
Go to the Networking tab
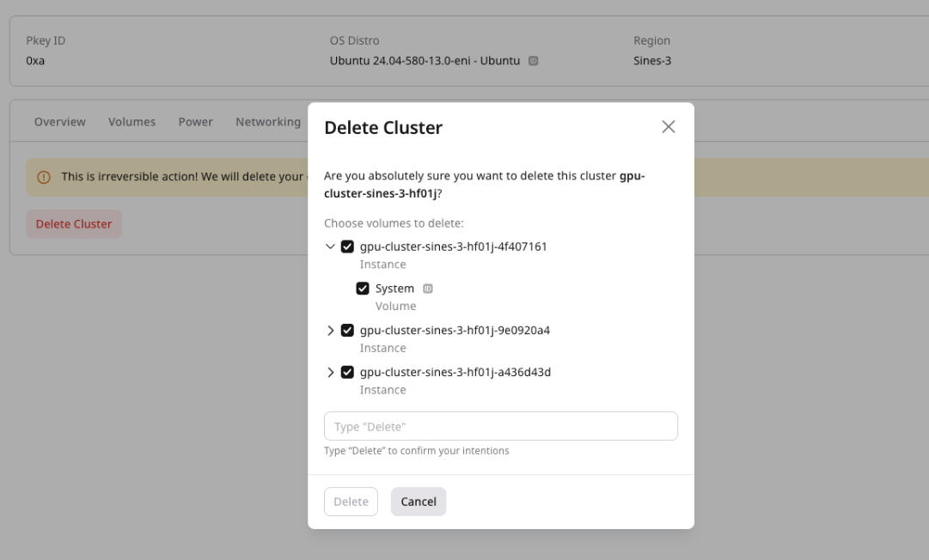pos(268,121)
